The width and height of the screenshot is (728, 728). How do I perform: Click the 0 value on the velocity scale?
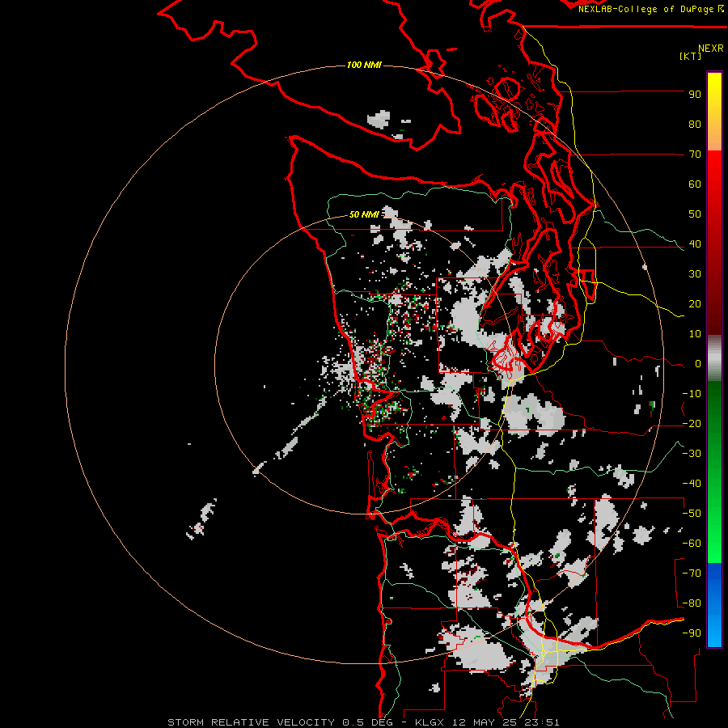(x=698, y=364)
